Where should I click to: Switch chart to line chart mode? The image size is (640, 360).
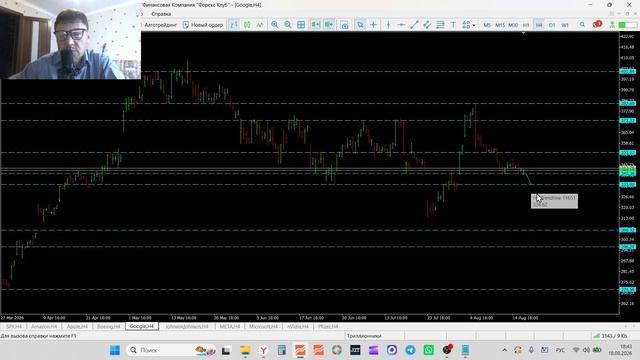(x=260, y=25)
